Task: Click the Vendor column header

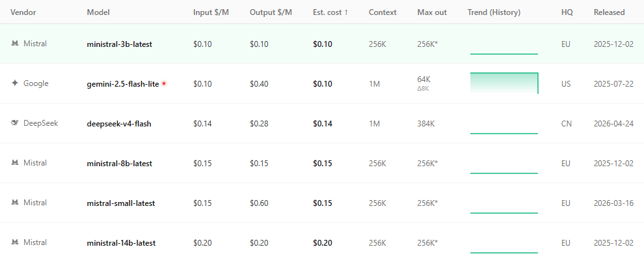Action: pos(23,12)
